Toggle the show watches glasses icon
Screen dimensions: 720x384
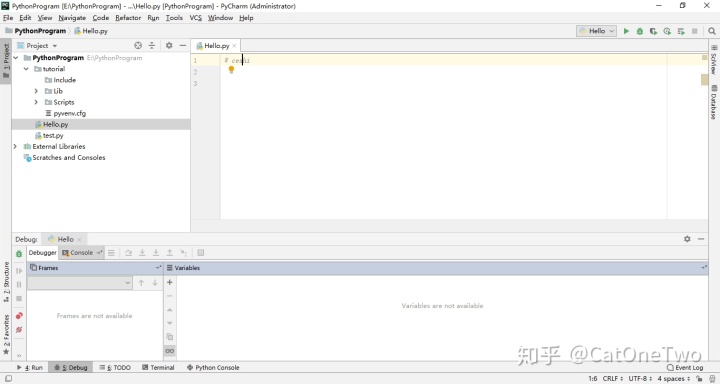coord(169,351)
